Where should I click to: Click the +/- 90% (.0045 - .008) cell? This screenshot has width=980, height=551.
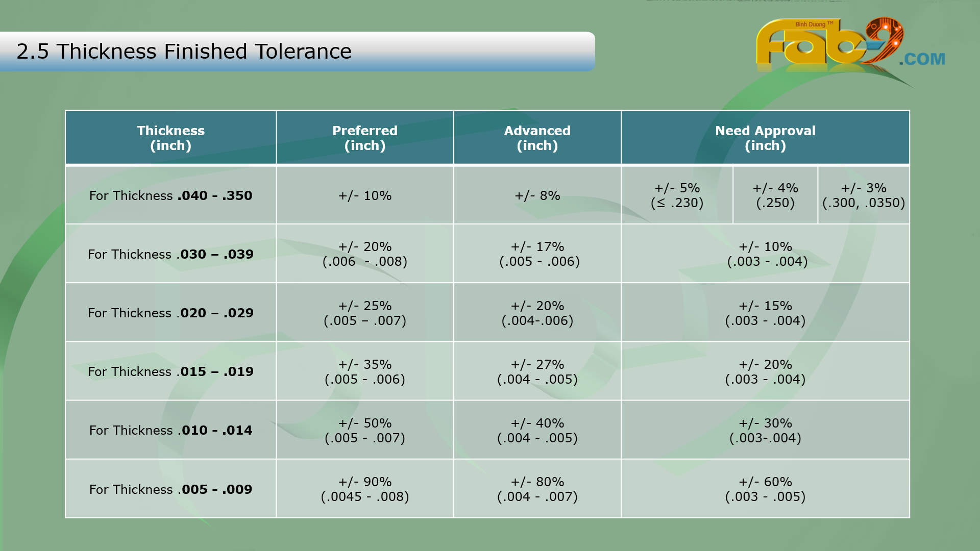point(364,489)
